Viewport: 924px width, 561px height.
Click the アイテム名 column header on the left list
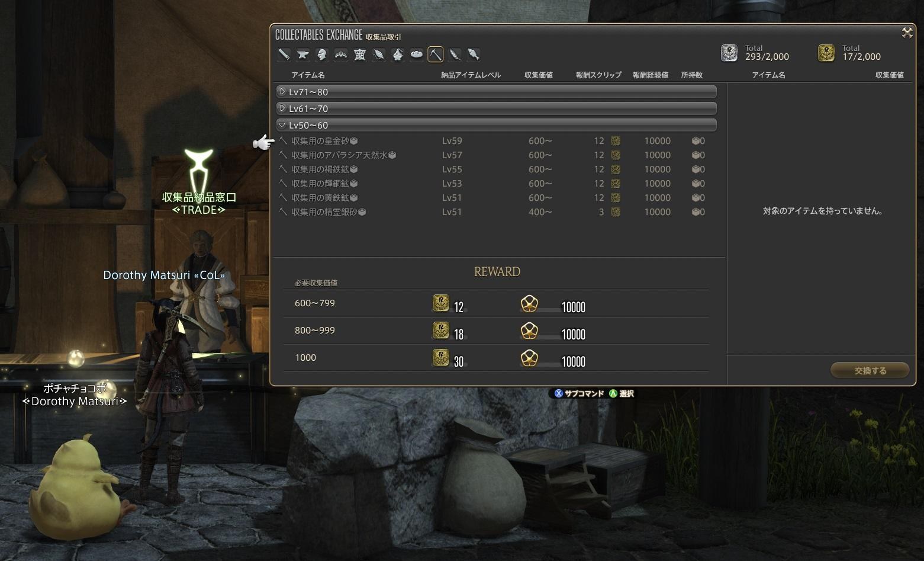coord(308,75)
